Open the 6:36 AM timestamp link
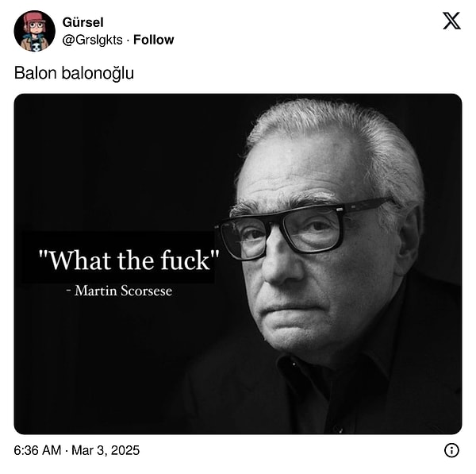The height and width of the screenshot is (474, 476). 37,450
